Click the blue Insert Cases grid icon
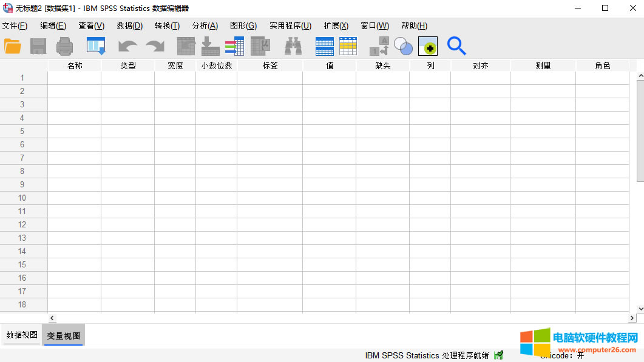Screen dimensions: 644x362 point(325,46)
